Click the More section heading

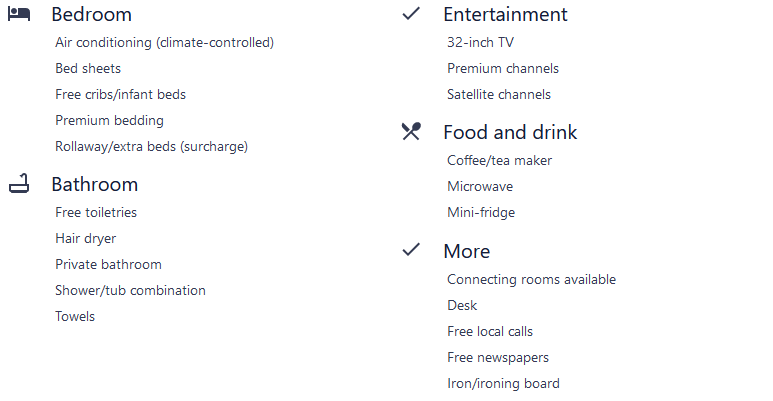[x=466, y=251]
